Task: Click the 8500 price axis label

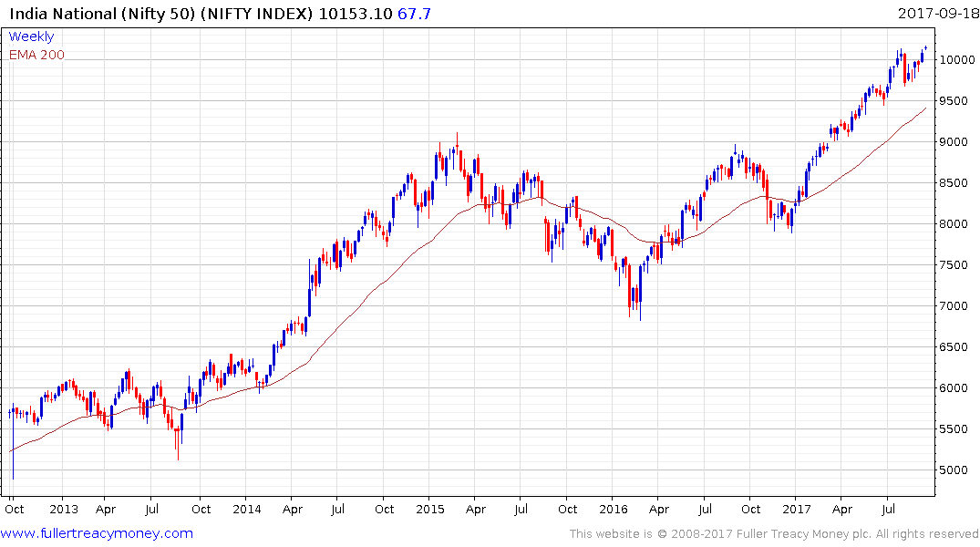Action: click(954, 183)
